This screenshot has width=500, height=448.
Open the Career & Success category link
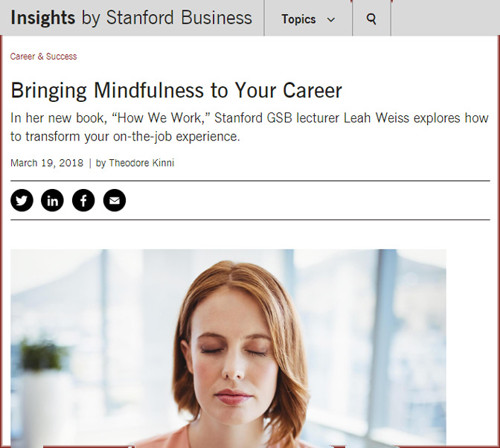click(43, 57)
